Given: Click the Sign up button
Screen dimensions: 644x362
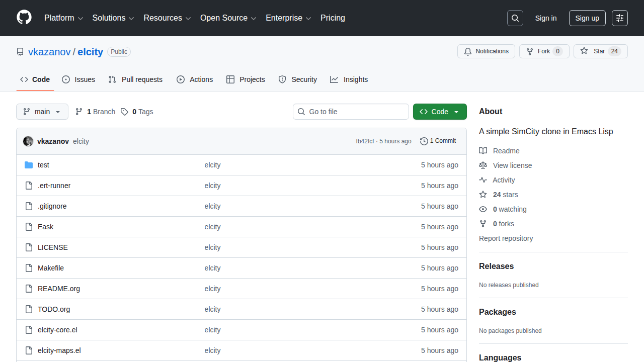Looking at the screenshot, I should (x=587, y=18).
